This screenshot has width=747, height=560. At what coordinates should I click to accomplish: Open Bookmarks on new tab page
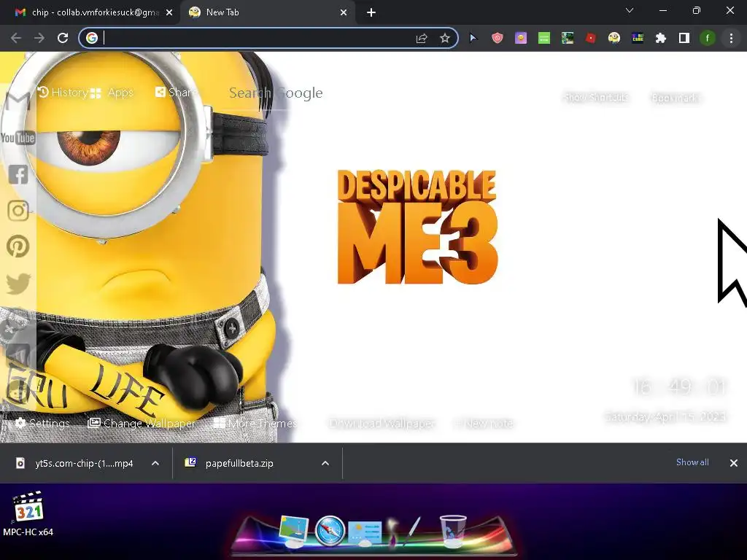[x=675, y=98]
